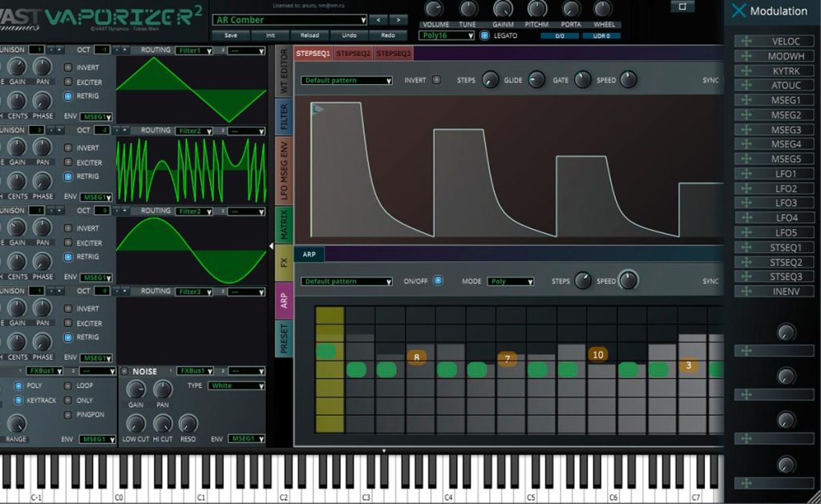Click the play marker in step sequencer
Screen dimensions: 821x504
pos(317,109)
